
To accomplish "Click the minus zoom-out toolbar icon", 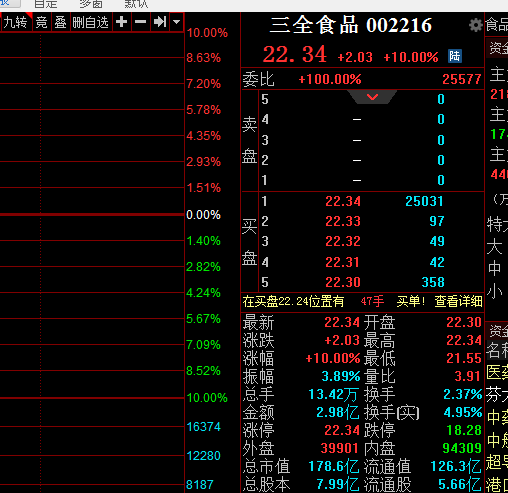I will click(x=141, y=22).
